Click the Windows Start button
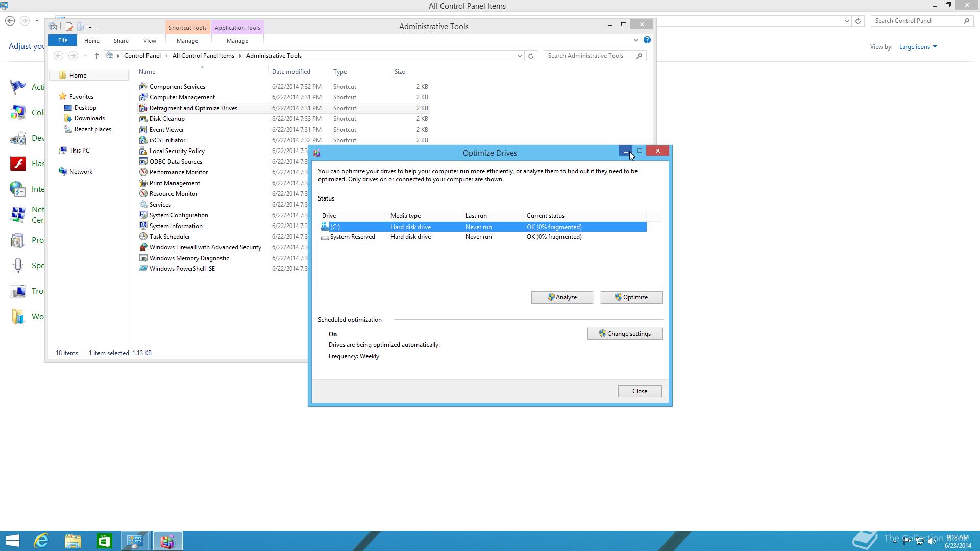Screen dimensions: 980x551 pyautogui.click(x=12, y=541)
